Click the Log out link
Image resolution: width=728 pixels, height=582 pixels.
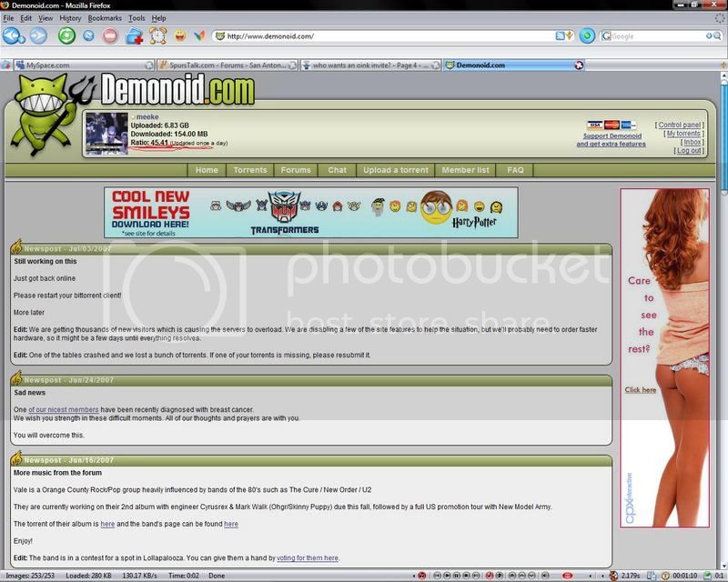(x=689, y=150)
